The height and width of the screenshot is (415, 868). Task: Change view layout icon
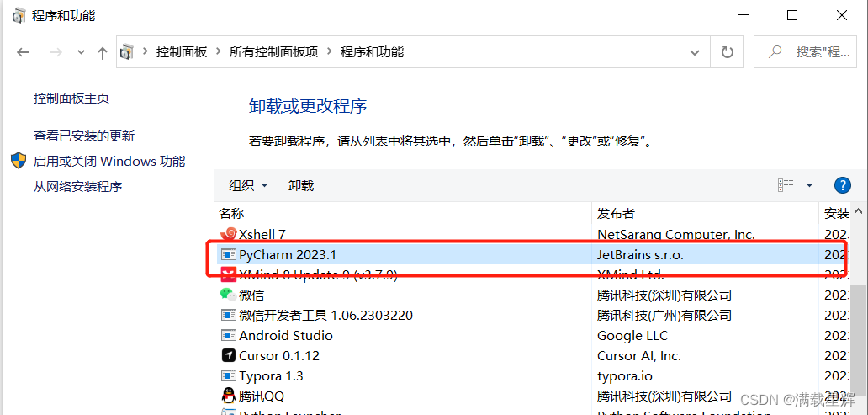pyautogui.click(x=786, y=185)
